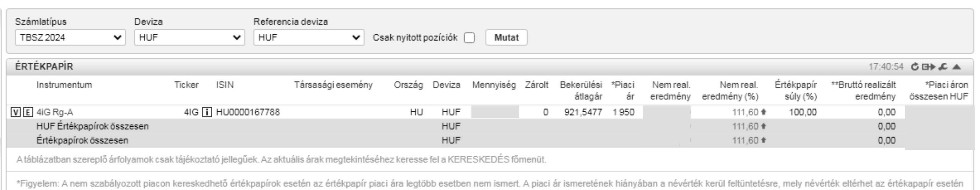Open table settings with the wrench icon

(943, 67)
